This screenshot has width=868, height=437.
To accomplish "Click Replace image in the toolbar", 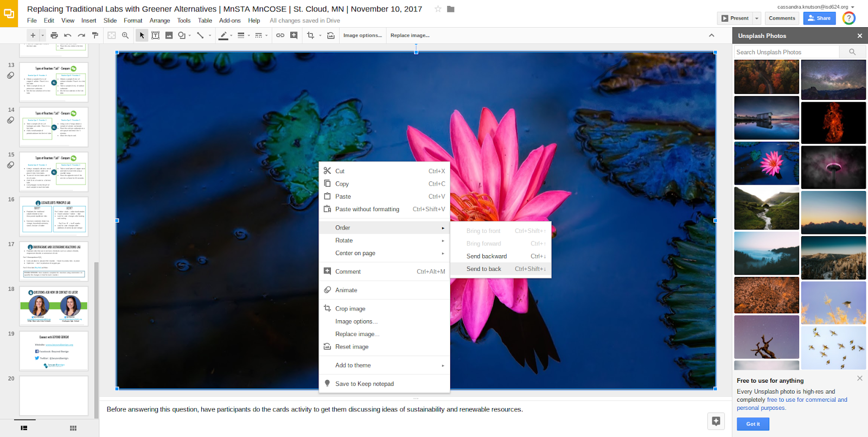I will (x=410, y=35).
